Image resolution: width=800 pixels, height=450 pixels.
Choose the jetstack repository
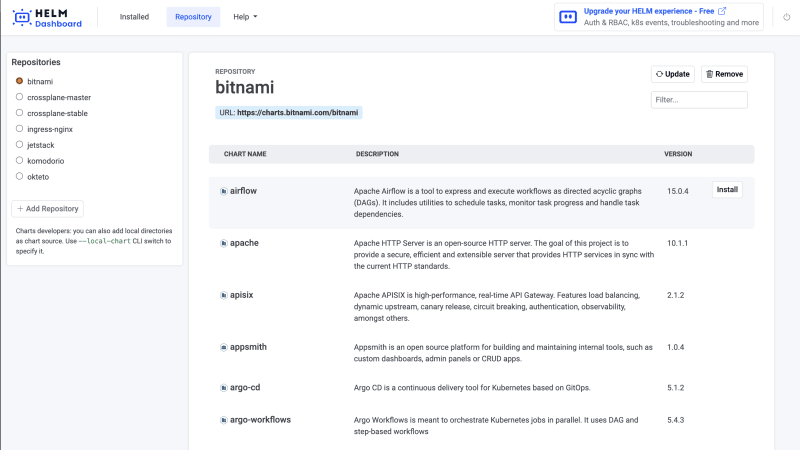coord(19,144)
